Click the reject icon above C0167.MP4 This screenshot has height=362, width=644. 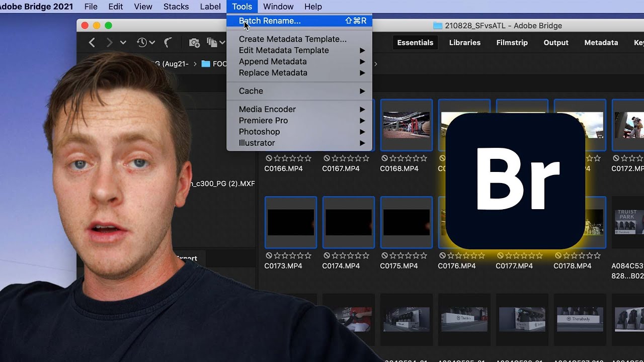click(x=327, y=158)
